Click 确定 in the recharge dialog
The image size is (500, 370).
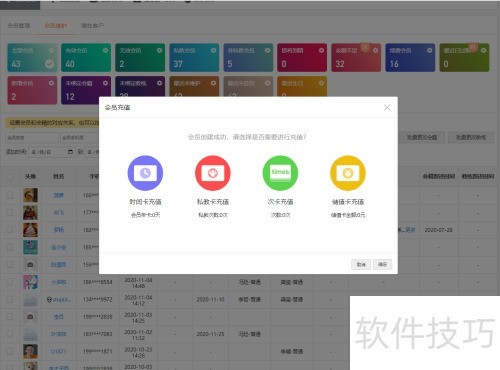[382, 264]
